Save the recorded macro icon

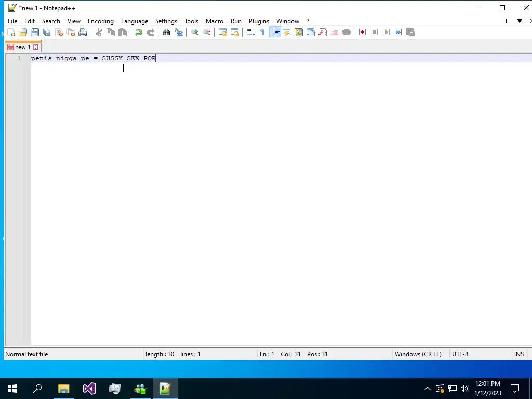coord(410,32)
